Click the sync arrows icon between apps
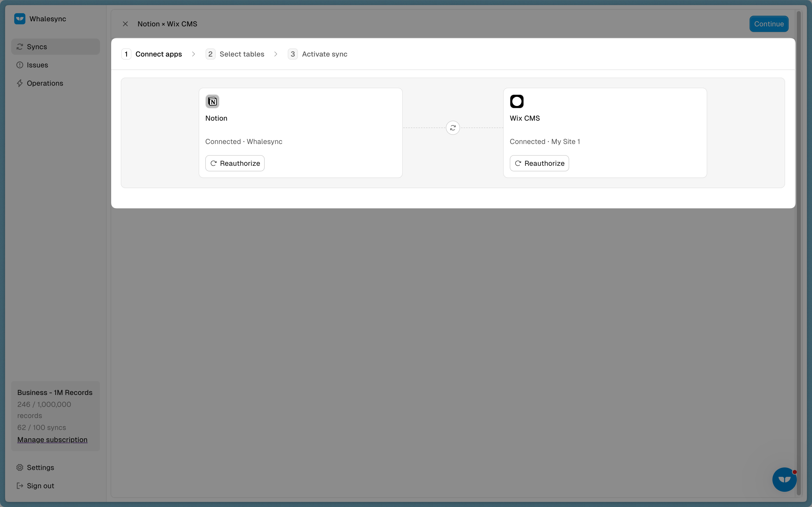Image resolution: width=812 pixels, height=507 pixels. click(x=453, y=128)
